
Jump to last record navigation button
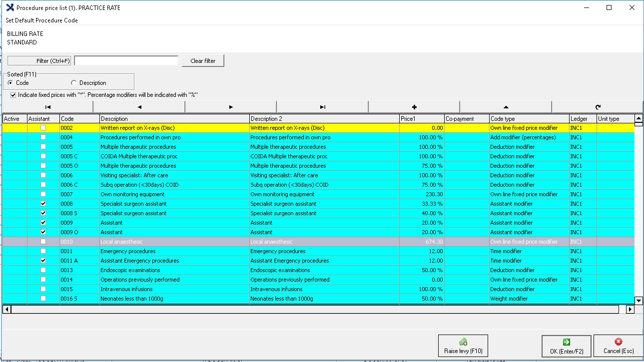tap(322, 107)
